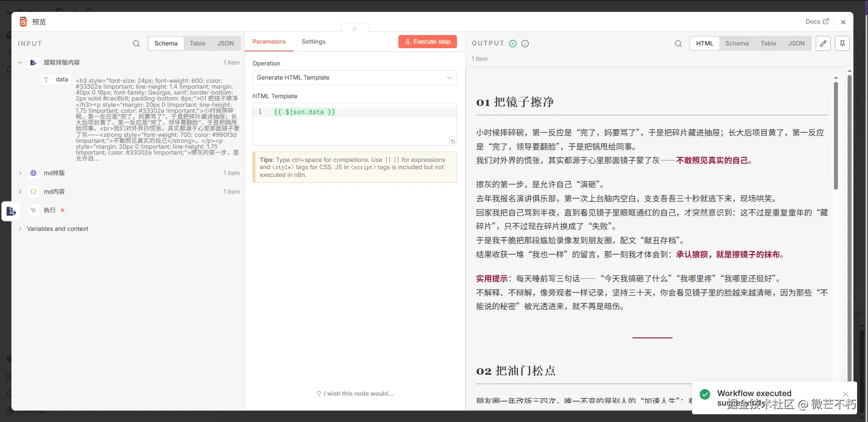Select JSON view in INPUT panel
The width and height of the screenshot is (868, 422).
(x=226, y=44)
